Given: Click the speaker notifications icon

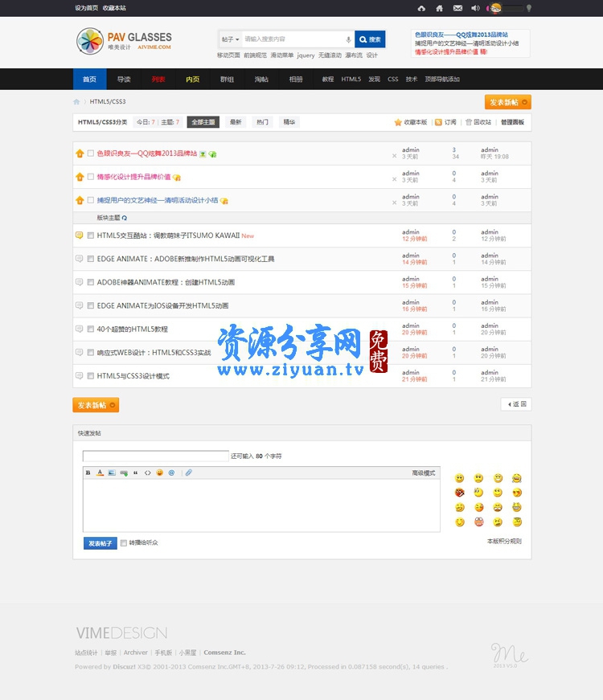Looking at the screenshot, I should [x=476, y=8].
